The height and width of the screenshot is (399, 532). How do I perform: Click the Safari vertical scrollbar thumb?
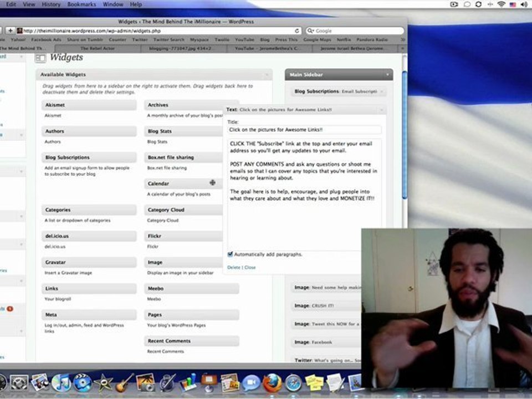coord(404,135)
